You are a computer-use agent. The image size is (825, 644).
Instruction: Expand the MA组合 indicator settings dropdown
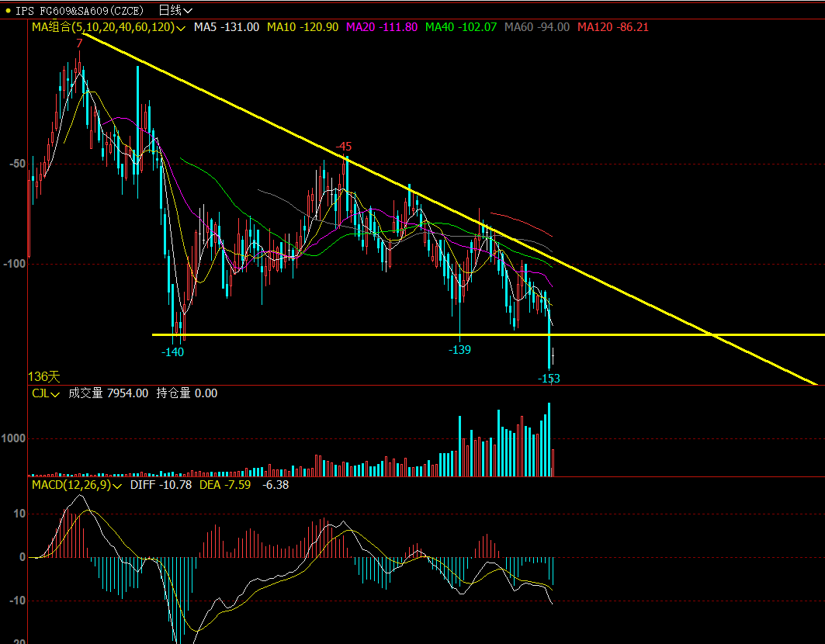click(x=108, y=27)
